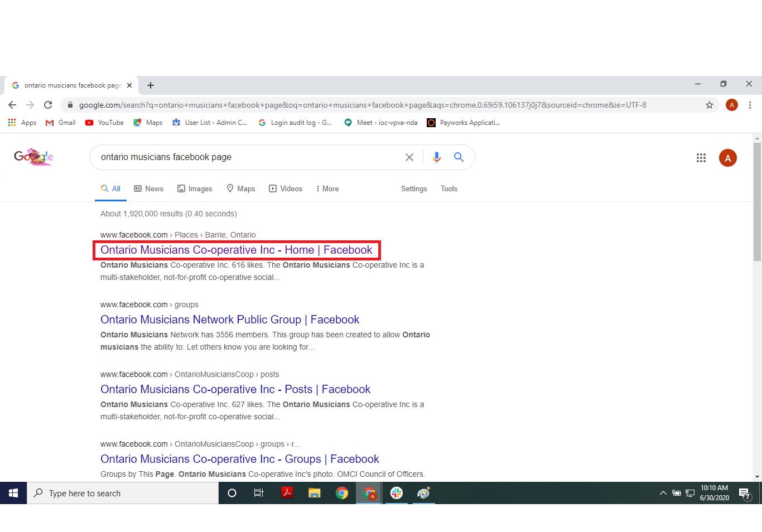
Task: Open Ontario Musicians Co-operative Inc - Posts result
Action: 235,389
